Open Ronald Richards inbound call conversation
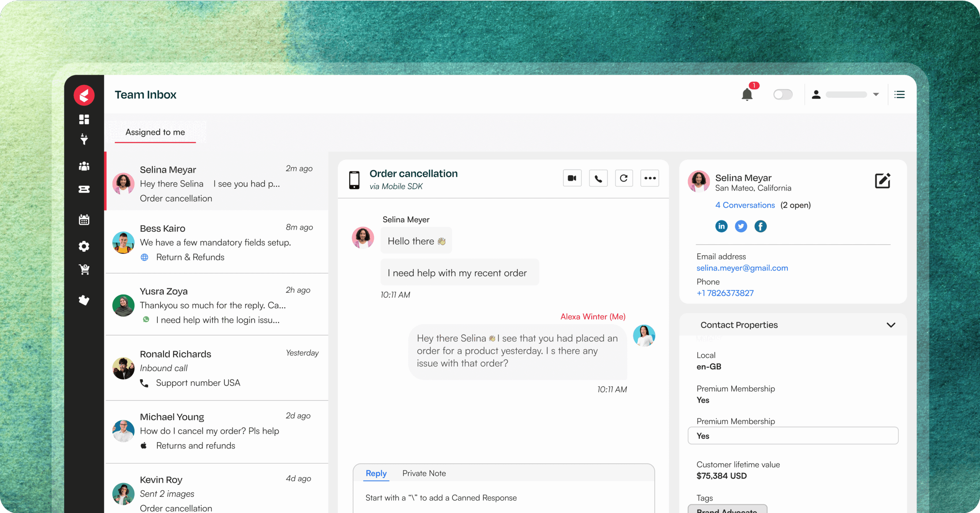The width and height of the screenshot is (980, 513). coord(217,368)
